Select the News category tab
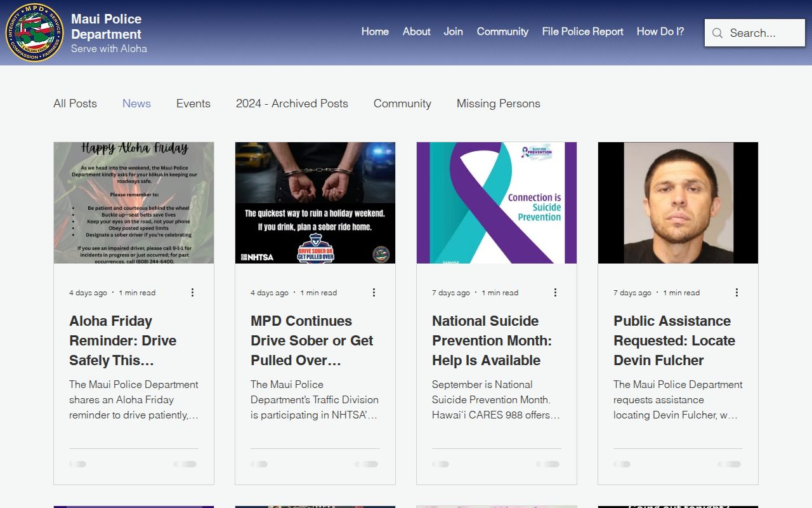Image resolution: width=812 pixels, height=508 pixels. pos(136,104)
